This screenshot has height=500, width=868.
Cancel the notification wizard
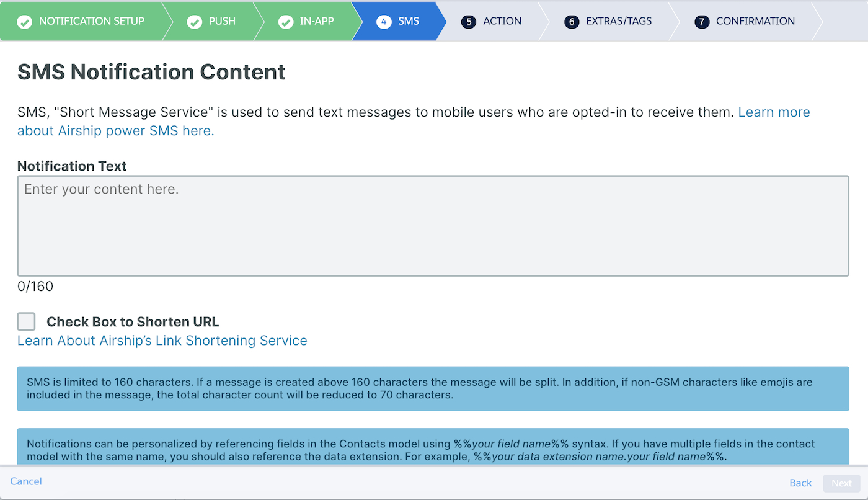tap(26, 481)
